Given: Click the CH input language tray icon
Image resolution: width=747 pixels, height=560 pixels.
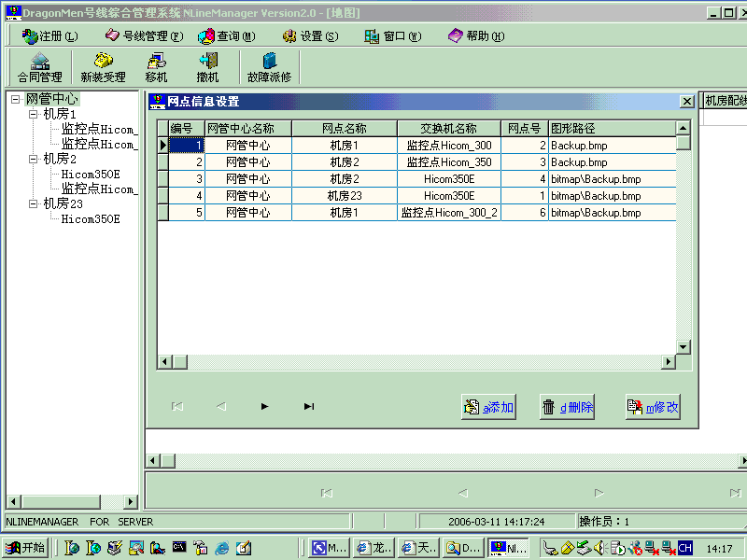Looking at the screenshot, I should click(685, 548).
